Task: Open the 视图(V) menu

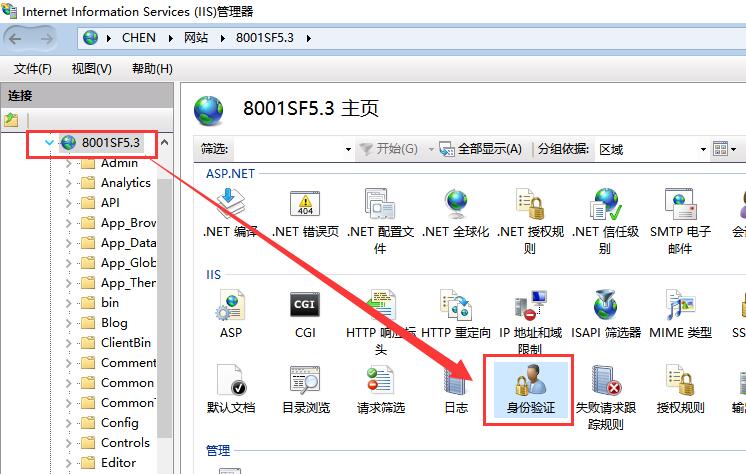Action: pos(91,69)
